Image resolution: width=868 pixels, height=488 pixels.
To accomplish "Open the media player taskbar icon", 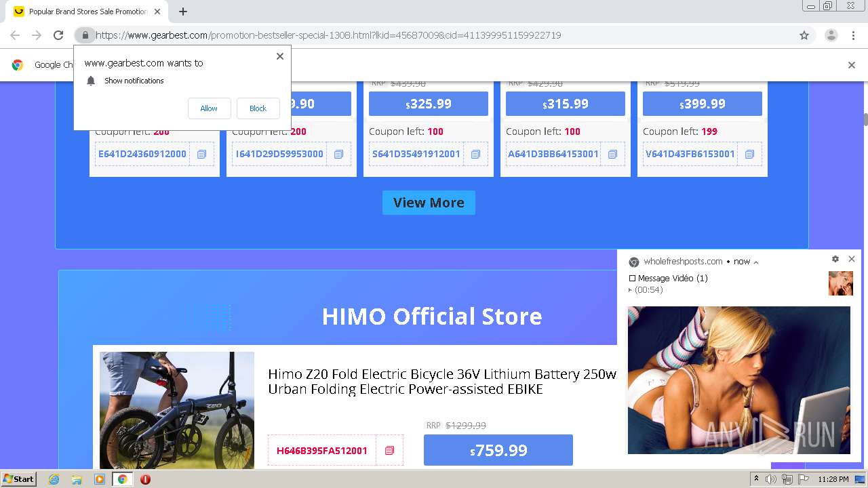I will tap(100, 479).
